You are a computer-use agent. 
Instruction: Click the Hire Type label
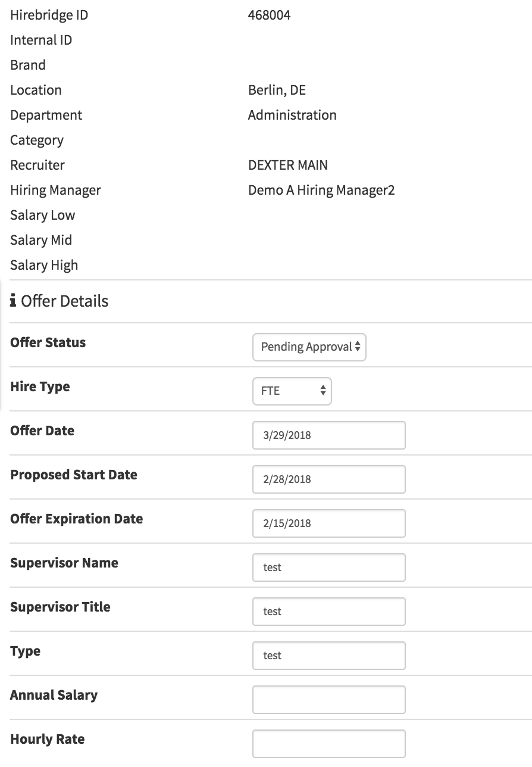click(x=40, y=387)
